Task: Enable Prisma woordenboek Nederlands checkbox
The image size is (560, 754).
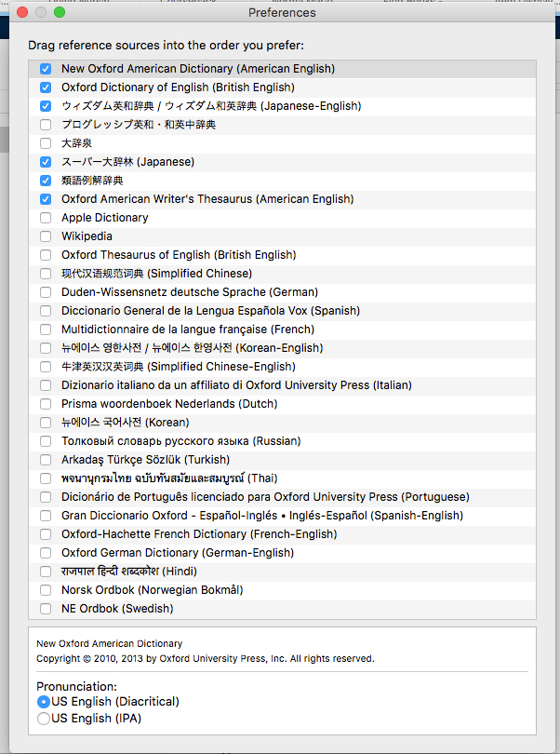Action: (x=46, y=404)
